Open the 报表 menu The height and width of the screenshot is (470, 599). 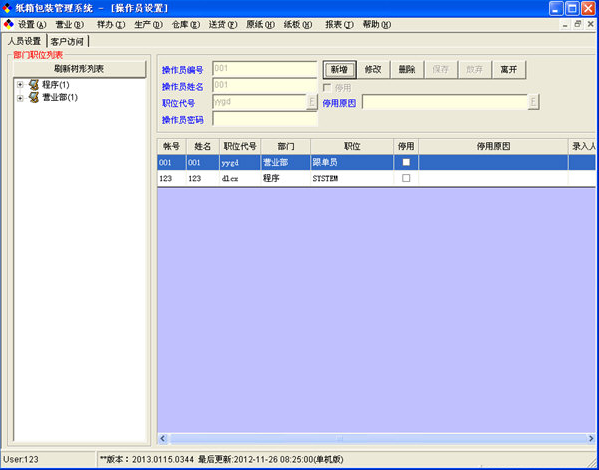point(339,25)
